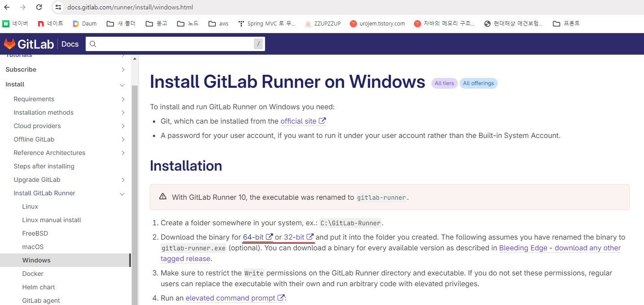The width and height of the screenshot is (644, 305).
Task: Open the 네이버 bookmark
Action: [15, 23]
